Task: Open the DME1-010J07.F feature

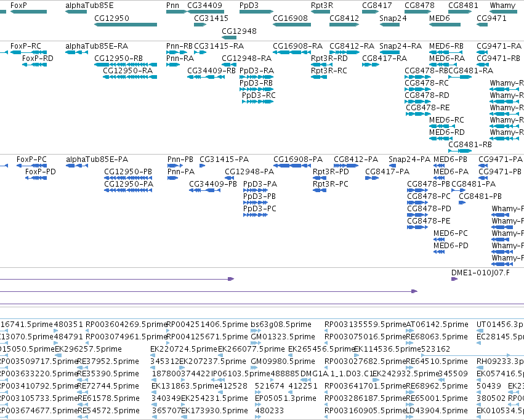Action: coord(454,279)
